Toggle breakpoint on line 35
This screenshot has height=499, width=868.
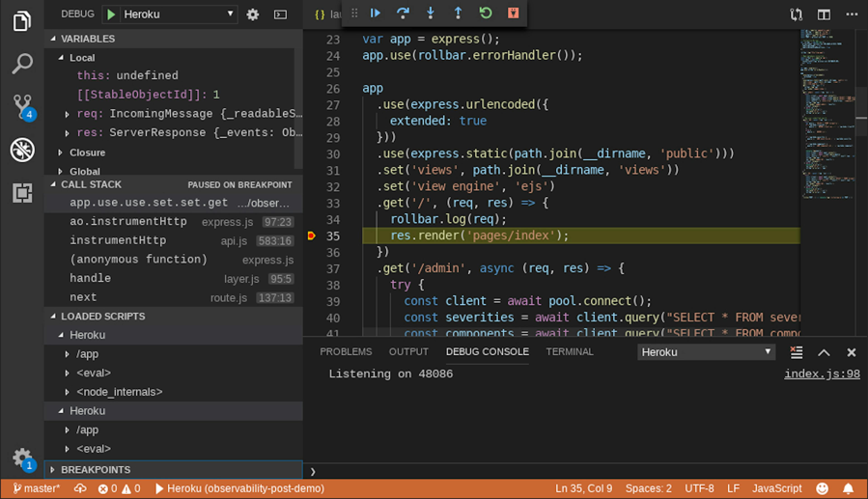pos(311,236)
